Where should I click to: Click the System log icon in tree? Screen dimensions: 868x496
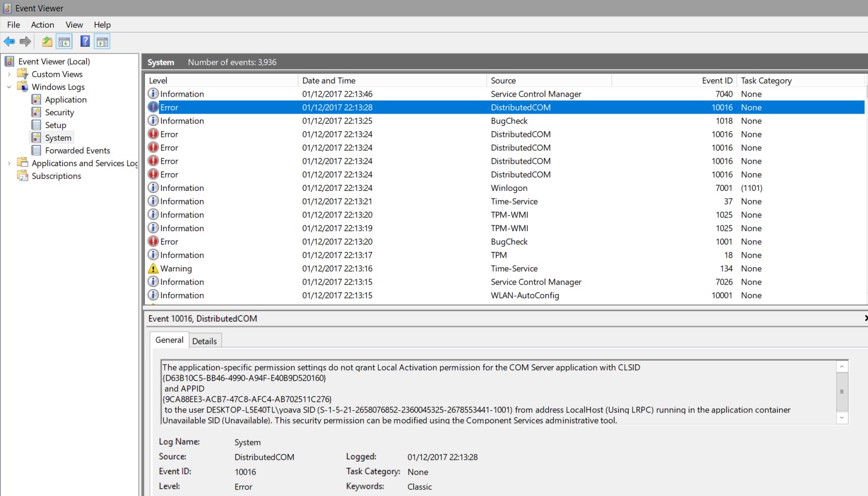click(36, 138)
